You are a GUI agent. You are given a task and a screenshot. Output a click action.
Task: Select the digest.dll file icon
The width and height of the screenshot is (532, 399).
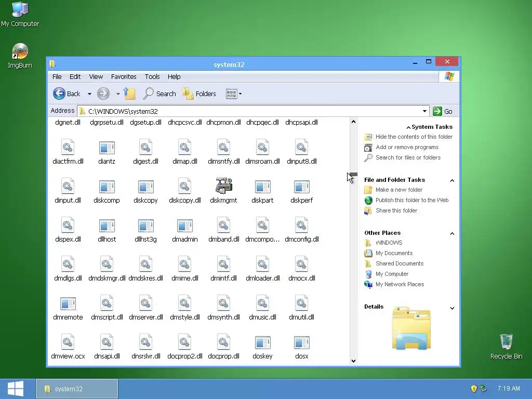pyautogui.click(x=145, y=147)
